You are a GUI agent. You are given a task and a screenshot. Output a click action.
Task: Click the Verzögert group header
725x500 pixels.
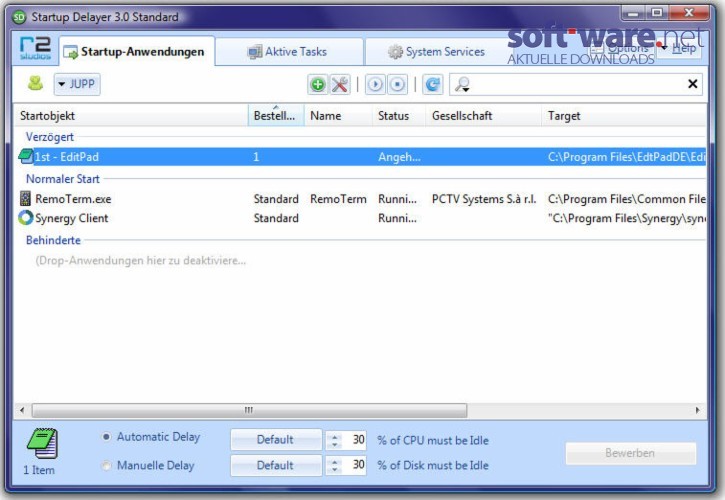49,137
